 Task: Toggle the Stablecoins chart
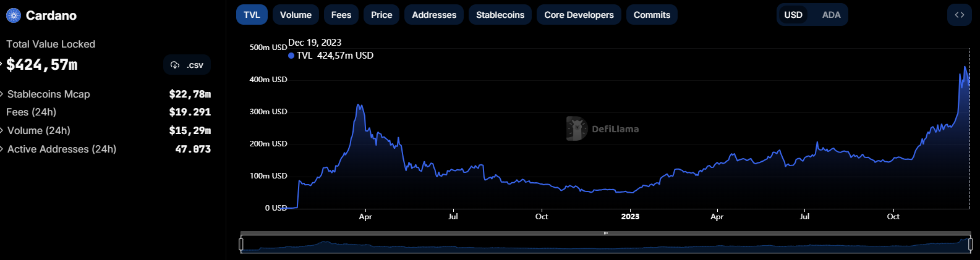click(x=500, y=15)
